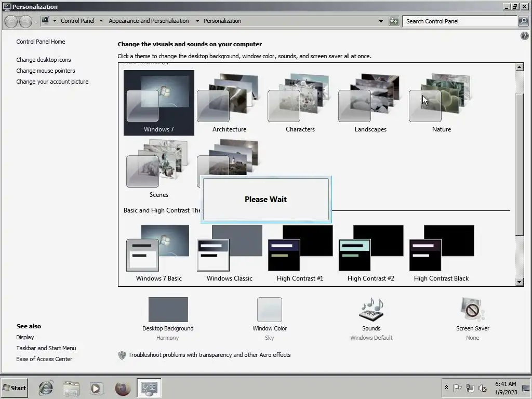This screenshot has width=532, height=399.
Task: Open Change desktop icons link
Action: coord(44,60)
